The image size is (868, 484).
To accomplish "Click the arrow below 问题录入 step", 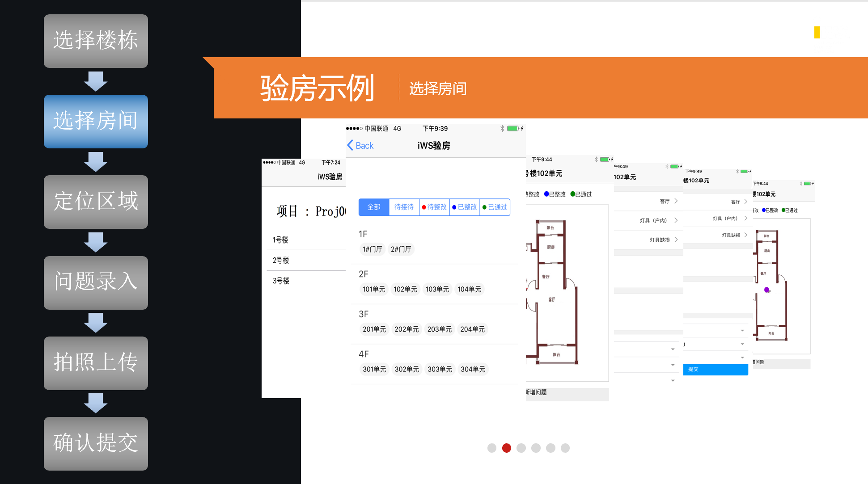I will point(96,323).
